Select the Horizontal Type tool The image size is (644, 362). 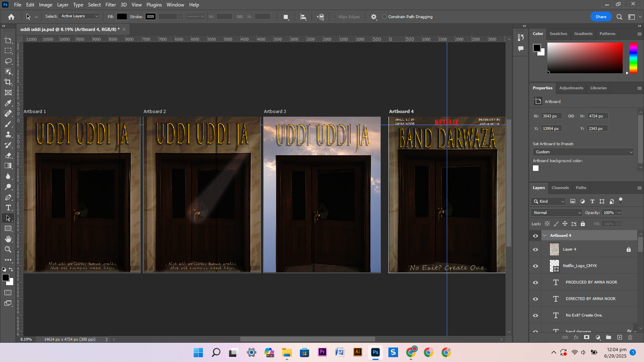(x=8, y=208)
